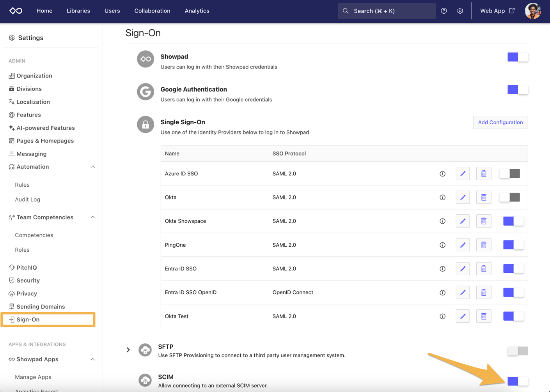This screenshot has width=550, height=392.
Task: Focus the Search field
Action: tap(387, 11)
